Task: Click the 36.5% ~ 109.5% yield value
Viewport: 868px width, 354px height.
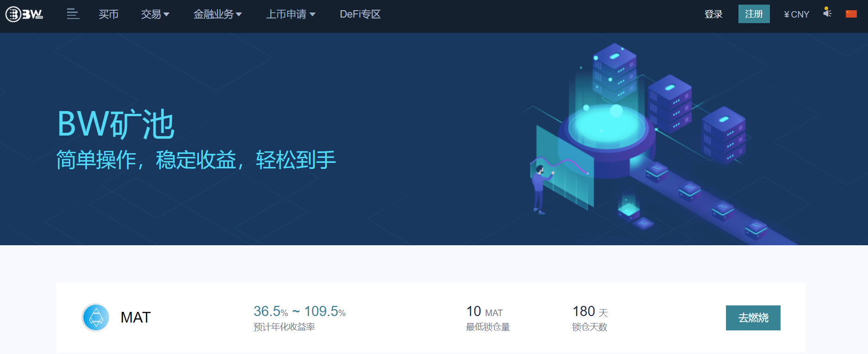Action: [299, 311]
